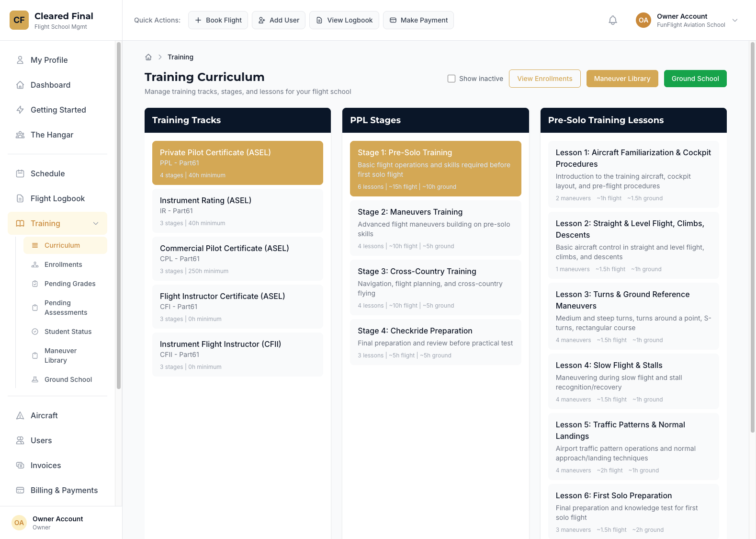This screenshot has height=539, width=756.
Task: Click the View Enrollments button
Action: tap(545, 79)
